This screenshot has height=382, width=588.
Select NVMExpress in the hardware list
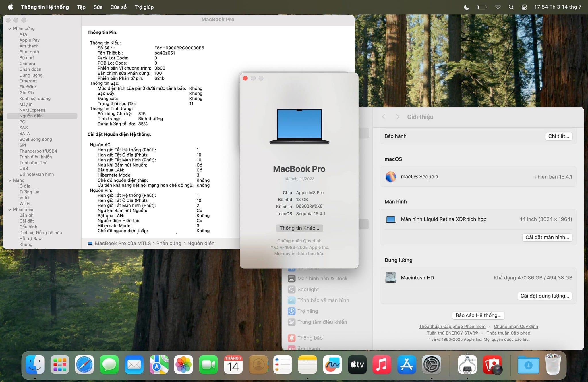tap(32, 110)
